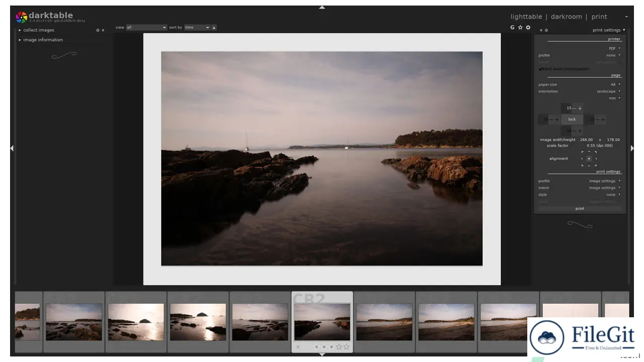This screenshot has width=644, height=362.
Task: Click the print button
Action: point(580,209)
